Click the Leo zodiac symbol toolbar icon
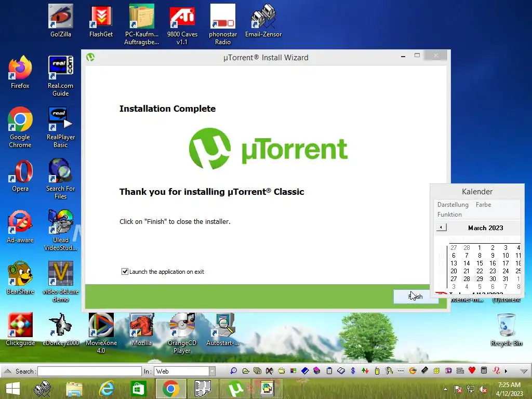 (496, 370)
